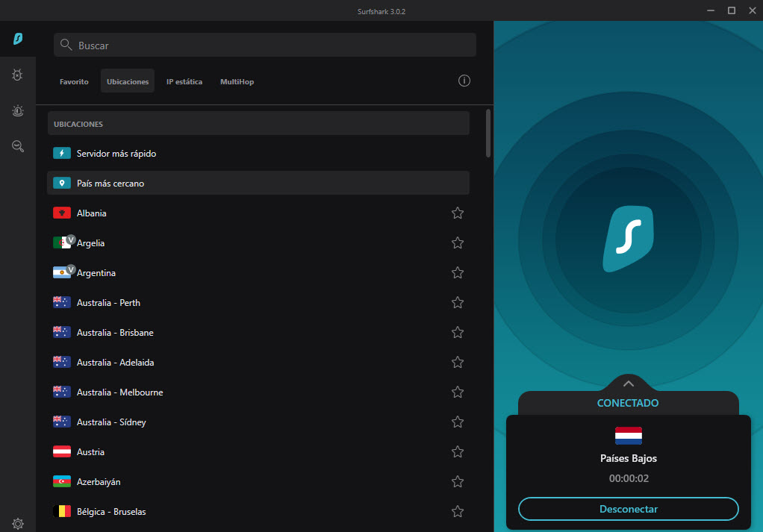Switch to the Favorito tab

click(x=74, y=81)
